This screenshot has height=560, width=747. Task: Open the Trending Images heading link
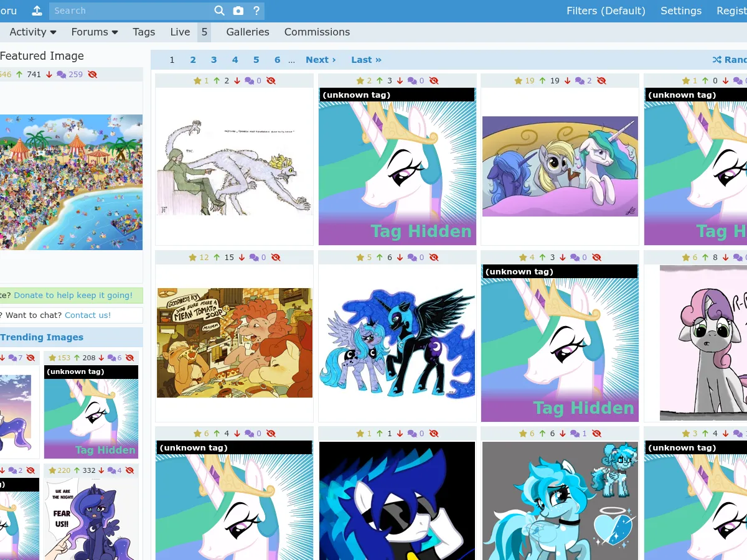42,337
